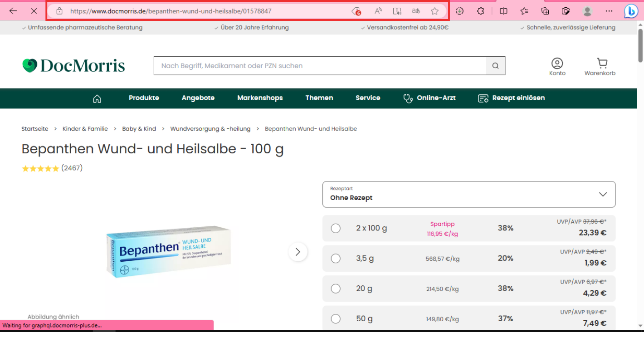Click the 214,50 €/kg unit price

click(x=443, y=289)
